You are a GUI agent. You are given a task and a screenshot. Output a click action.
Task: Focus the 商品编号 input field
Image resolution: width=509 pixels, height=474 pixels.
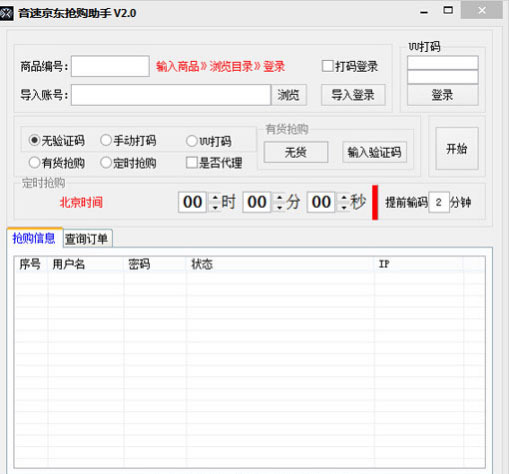coord(110,66)
